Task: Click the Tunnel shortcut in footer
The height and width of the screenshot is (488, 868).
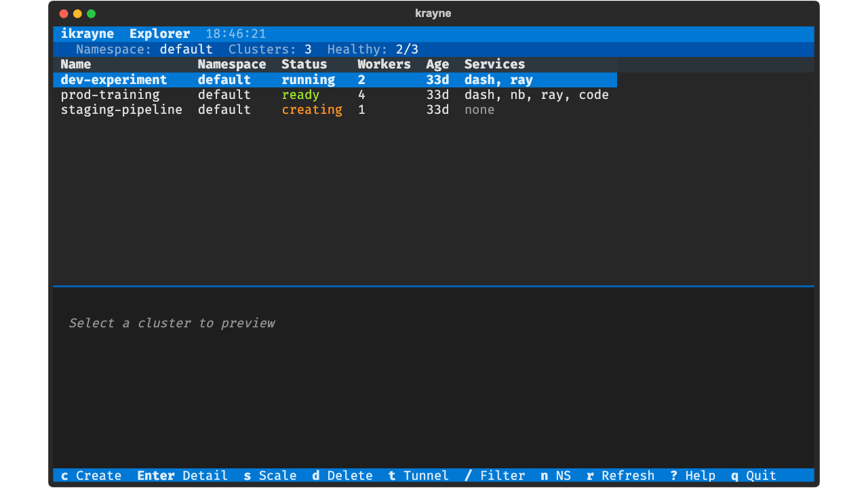Action: click(418, 476)
